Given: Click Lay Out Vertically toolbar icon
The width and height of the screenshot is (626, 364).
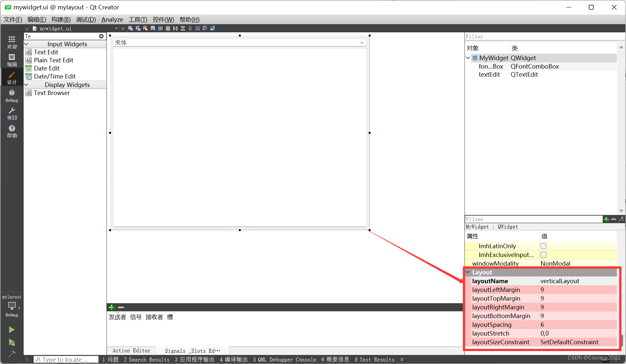Looking at the screenshot, I should (x=168, y=28).
